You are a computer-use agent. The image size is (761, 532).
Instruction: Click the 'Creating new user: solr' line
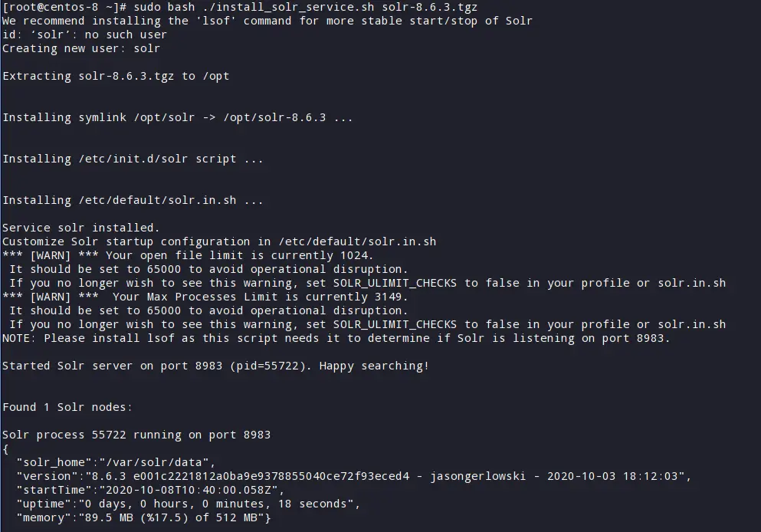[81, 48]
